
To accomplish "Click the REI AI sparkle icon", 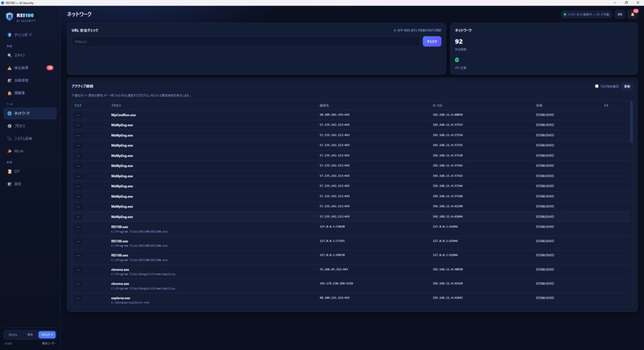I will point(9,151).
